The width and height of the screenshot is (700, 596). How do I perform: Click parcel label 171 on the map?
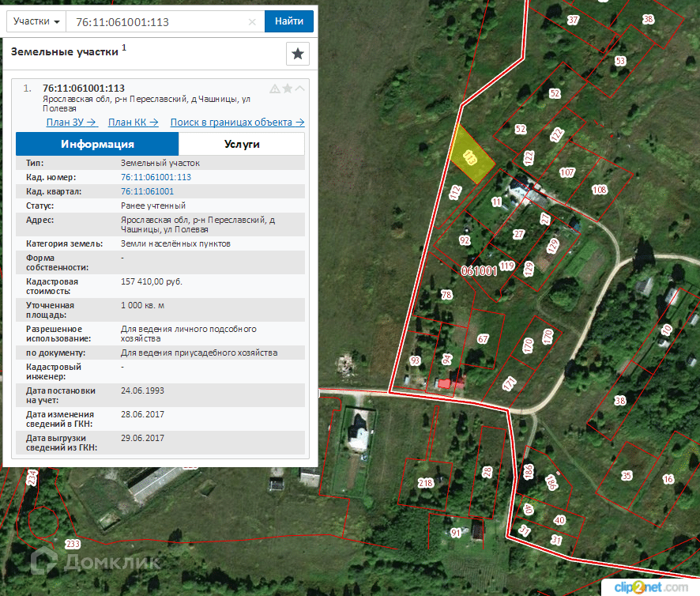click(510, 384)
